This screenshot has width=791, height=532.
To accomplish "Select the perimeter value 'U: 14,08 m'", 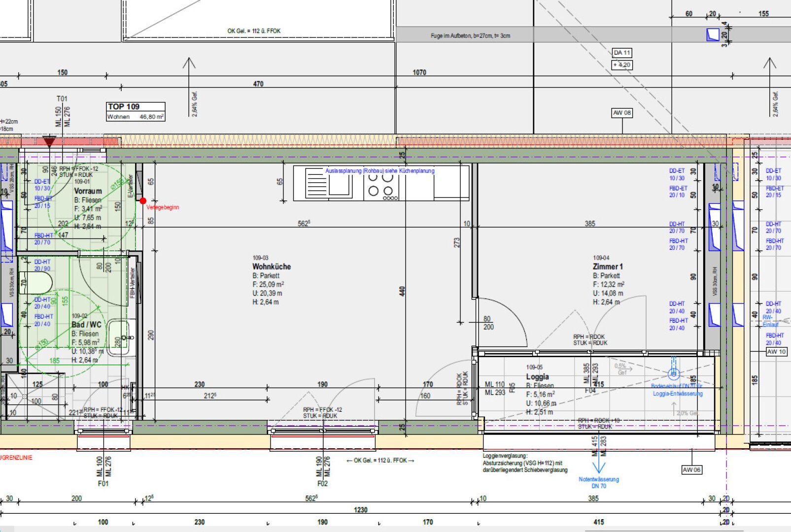I will pos(608,293).
